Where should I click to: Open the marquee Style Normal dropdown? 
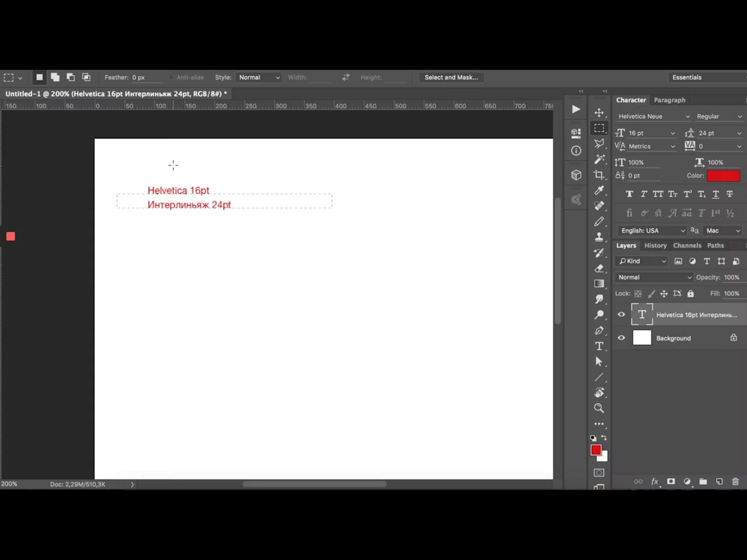coord(258,77)
